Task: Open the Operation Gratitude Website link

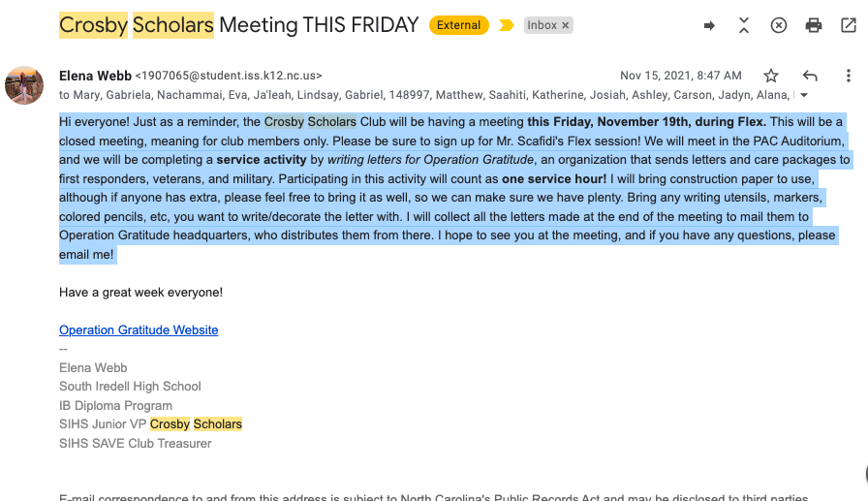Action: [x=139, y=330]
